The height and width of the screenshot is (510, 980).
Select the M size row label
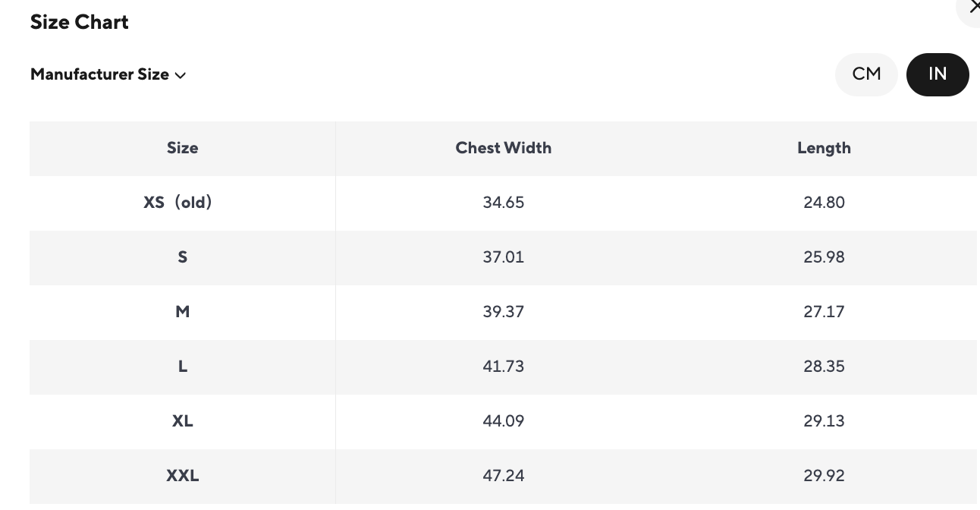pyautogui.click(x=182, y=312)
